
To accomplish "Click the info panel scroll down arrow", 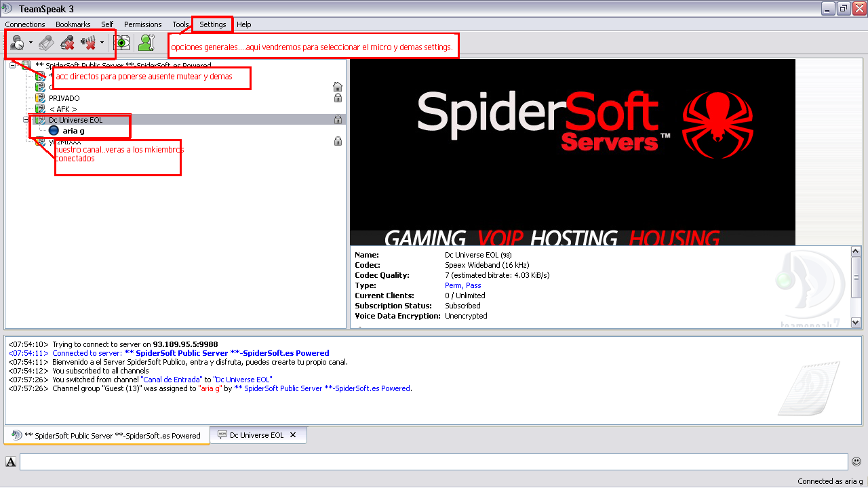I will [856, 323].
